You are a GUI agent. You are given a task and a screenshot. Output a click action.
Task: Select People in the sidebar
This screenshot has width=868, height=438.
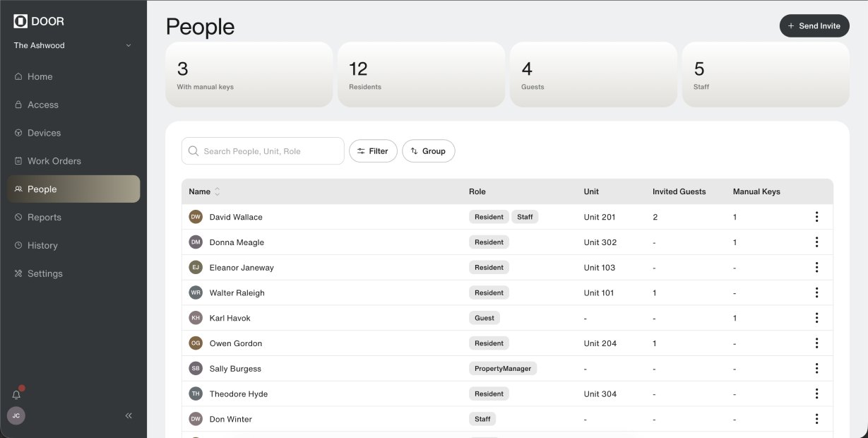click(x=73, y=189)
